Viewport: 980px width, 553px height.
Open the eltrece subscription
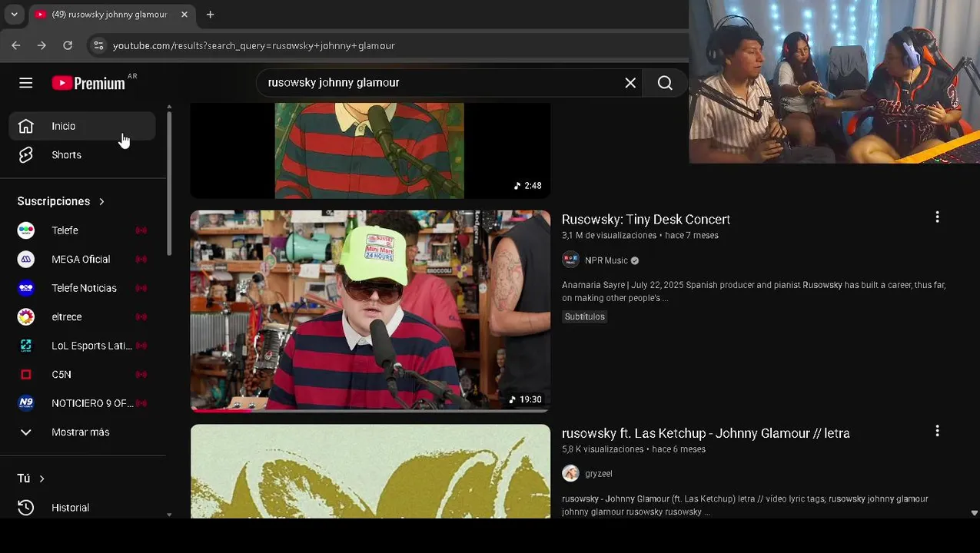pos(83,316)
